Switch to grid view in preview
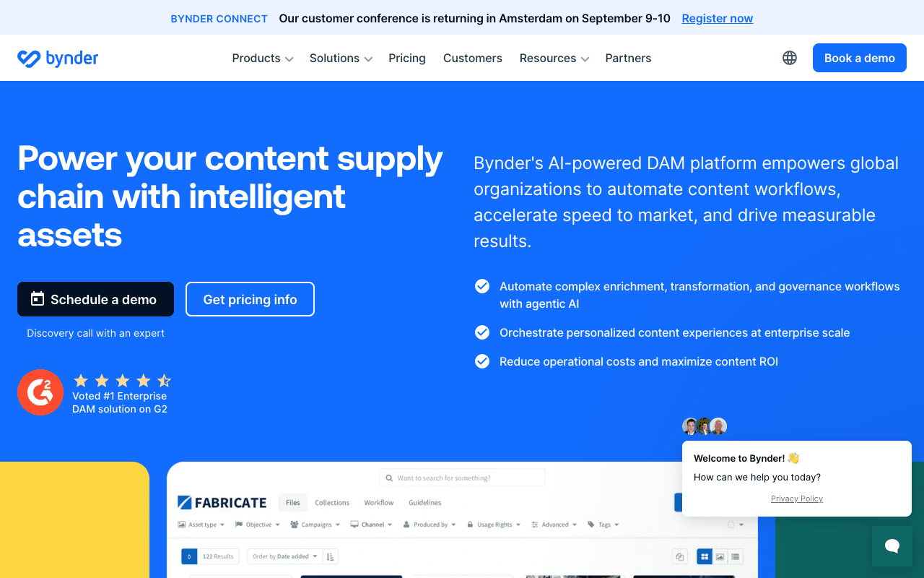 click(705, 556)
